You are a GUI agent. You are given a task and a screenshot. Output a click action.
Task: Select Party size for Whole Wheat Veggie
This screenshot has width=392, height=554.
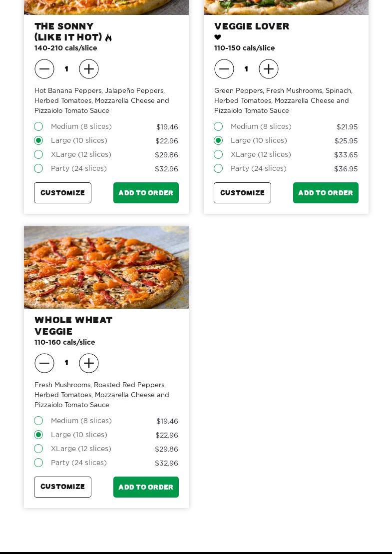point(38,463)
